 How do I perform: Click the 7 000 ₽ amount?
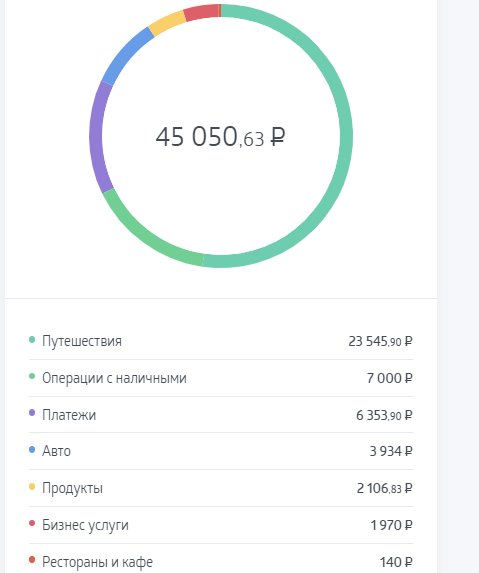(389, 378)
